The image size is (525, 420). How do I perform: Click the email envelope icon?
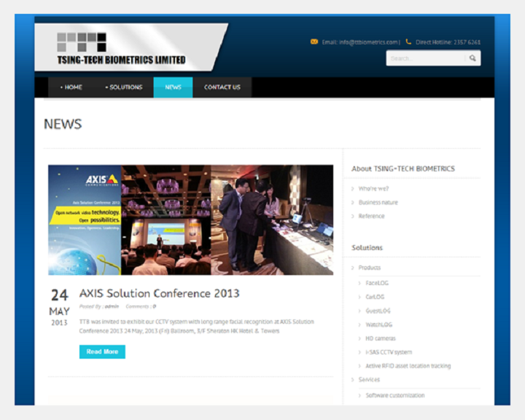click(x=314, y=42)
